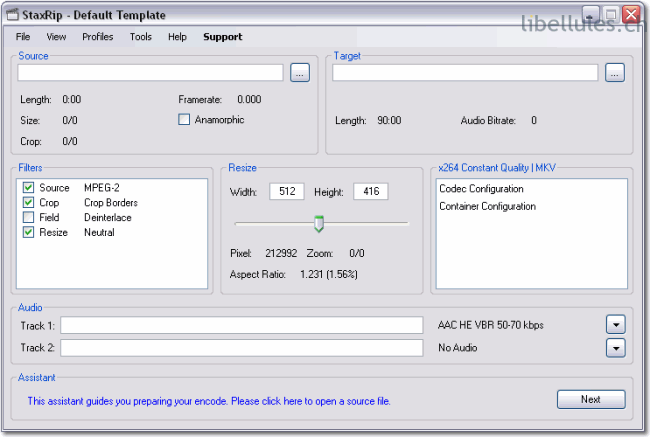The width and height of the screenshot is (650, 437).
Task: Click the x264 Constant Quality | MKV header
Action: coord(497,168)
